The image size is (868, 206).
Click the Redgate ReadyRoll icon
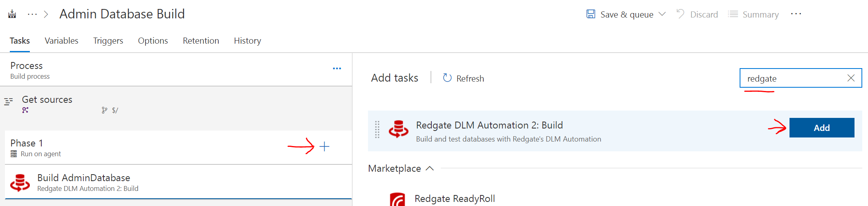[x=397, y=199]
